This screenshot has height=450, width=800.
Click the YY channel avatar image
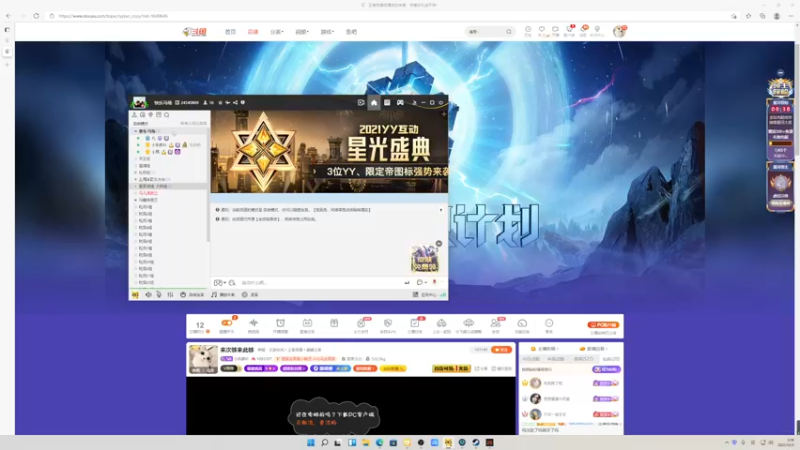coord(139,103)
